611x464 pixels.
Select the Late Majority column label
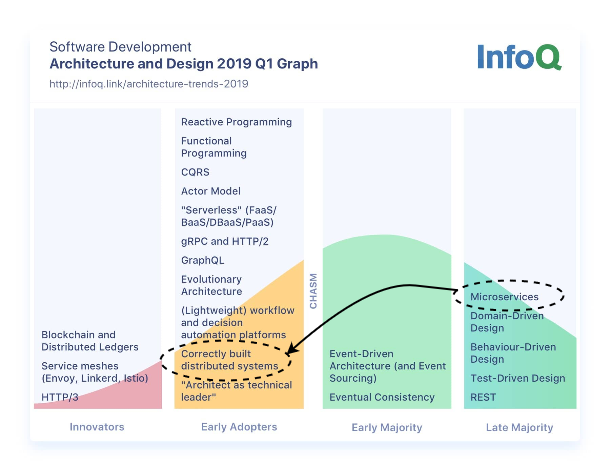click(x=520, y=427)
